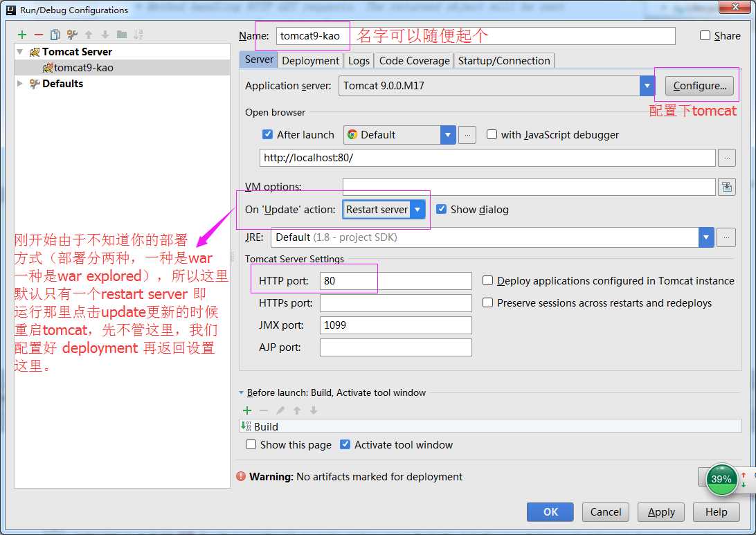This screenshot has height=535, width=756.
Task: Remove configuration with red minus icon
Action: click(39, 35)
